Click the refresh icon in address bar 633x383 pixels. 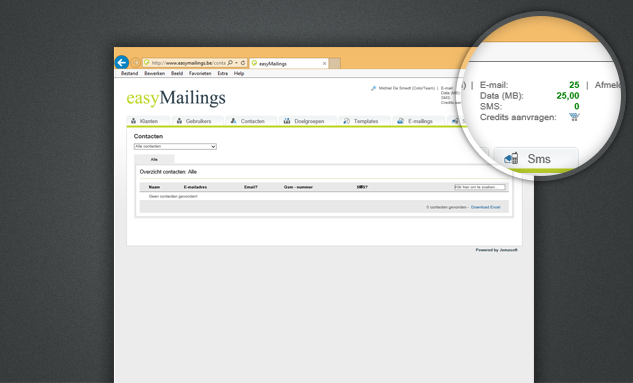click(243, 63)
